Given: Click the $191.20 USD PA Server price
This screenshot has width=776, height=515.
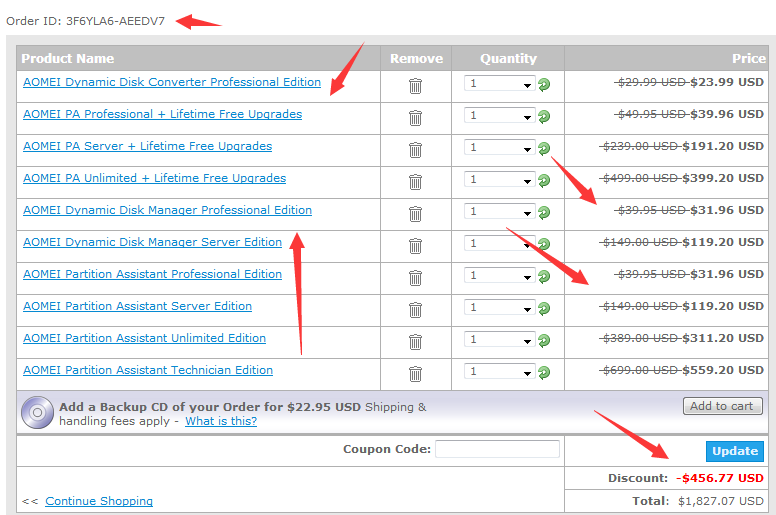Looking at the screenshot, I should [x=723, y=146].
